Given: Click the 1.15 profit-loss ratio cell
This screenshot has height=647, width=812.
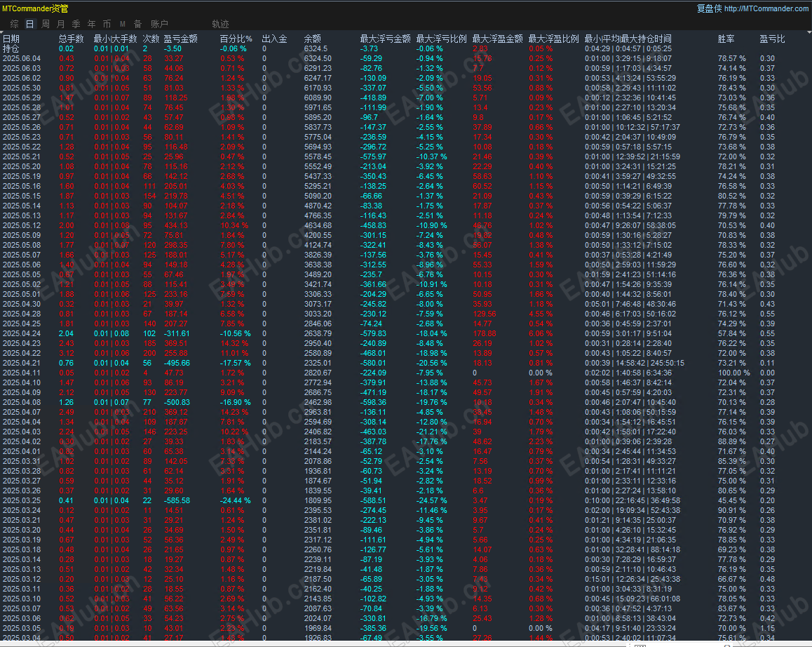Looking at the screenshot, I should point(767,628).
